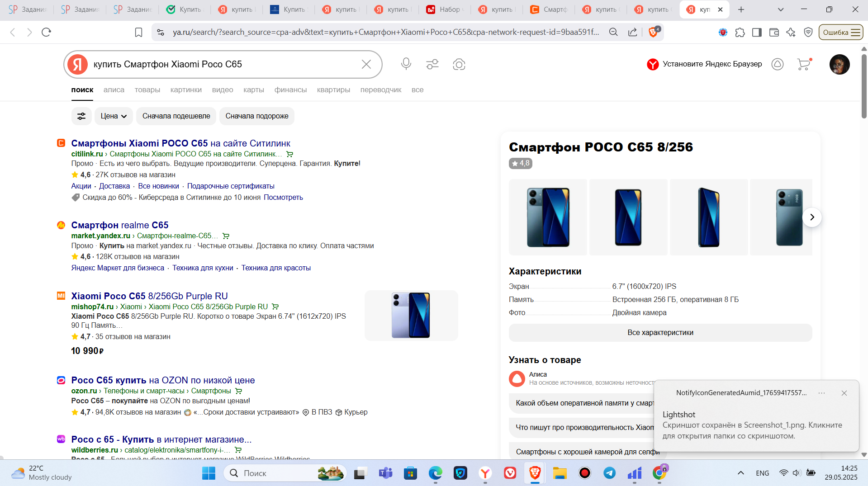The width and height of the screenshot is (868, 486).
Task: Toggle the browser sidebar panel icon
Action: 757,32
